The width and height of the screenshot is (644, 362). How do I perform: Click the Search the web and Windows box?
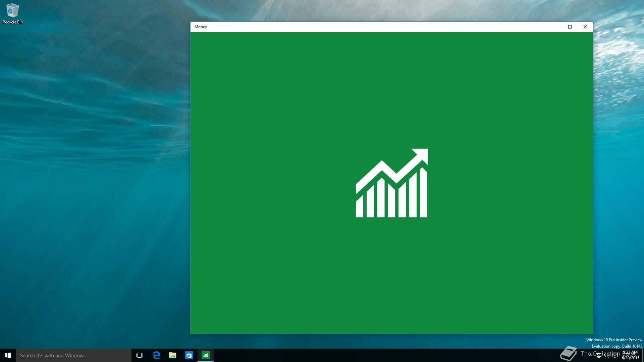pos(74,355)
